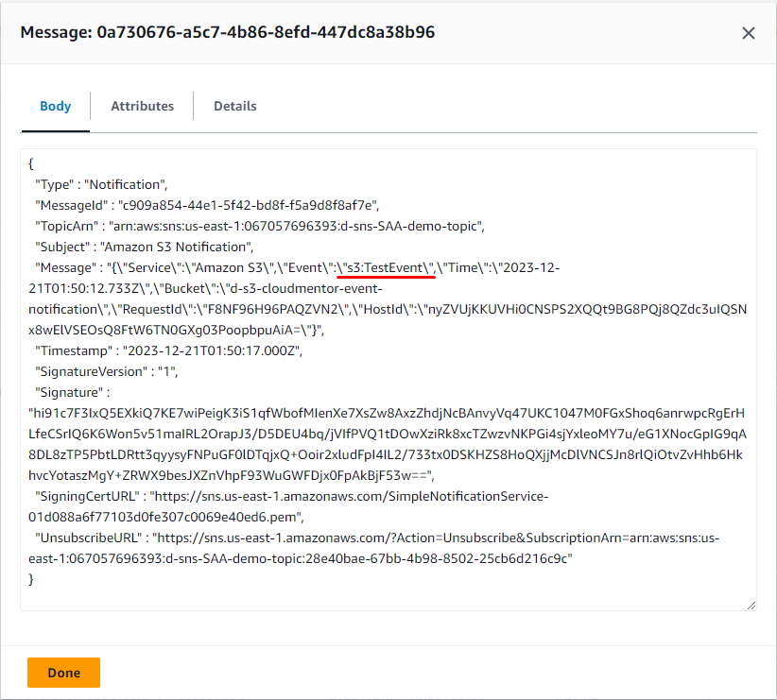Close the message dialog with the X icon
This screenshot has width=777, height=700.
748,33
